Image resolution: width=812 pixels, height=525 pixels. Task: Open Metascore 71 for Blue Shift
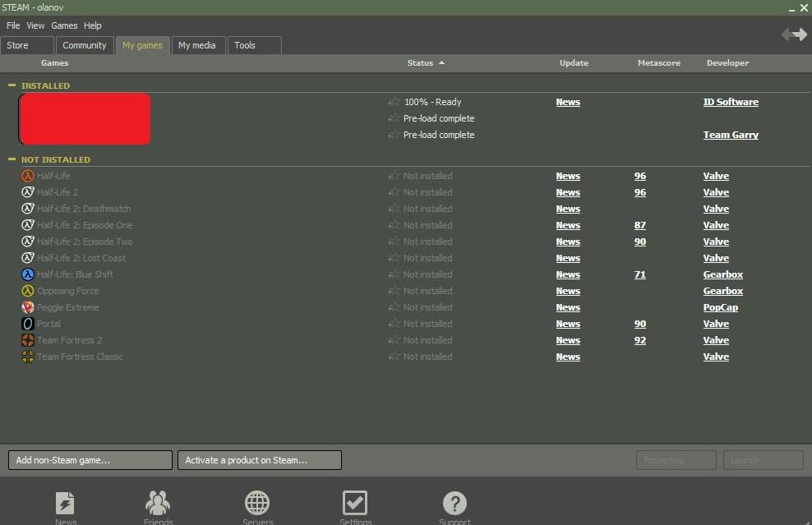coord(640,274)
